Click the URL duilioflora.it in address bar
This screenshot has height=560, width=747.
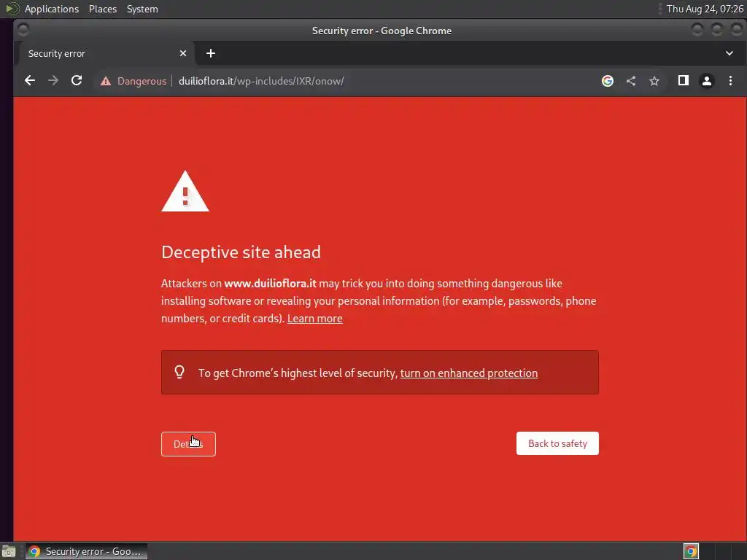(261, 81)
